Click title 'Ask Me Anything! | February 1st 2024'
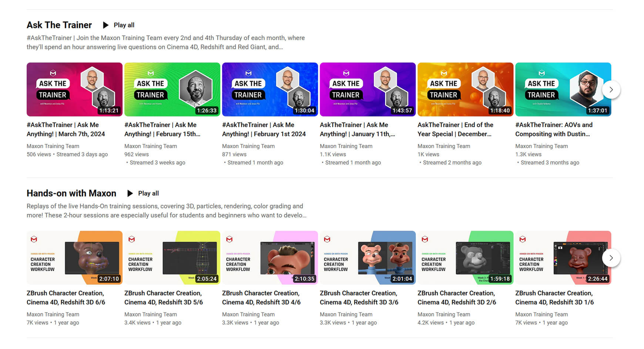 click(x=264, y=129)
